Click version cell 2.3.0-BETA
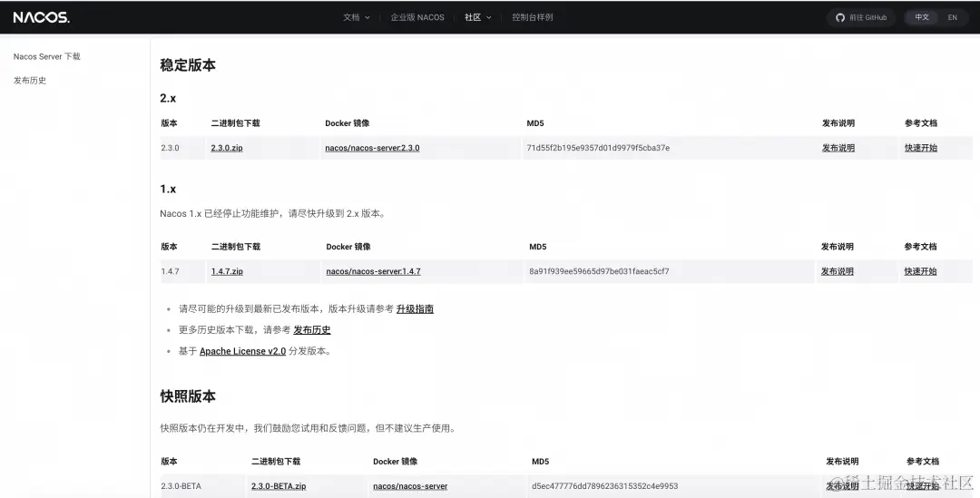 tap(181, 486)
